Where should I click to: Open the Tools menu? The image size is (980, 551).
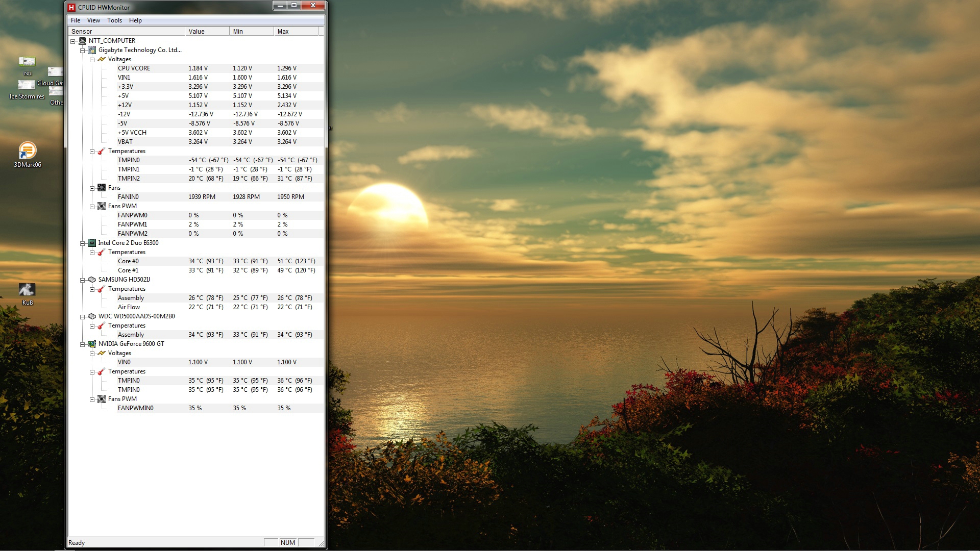click(114, 20)
